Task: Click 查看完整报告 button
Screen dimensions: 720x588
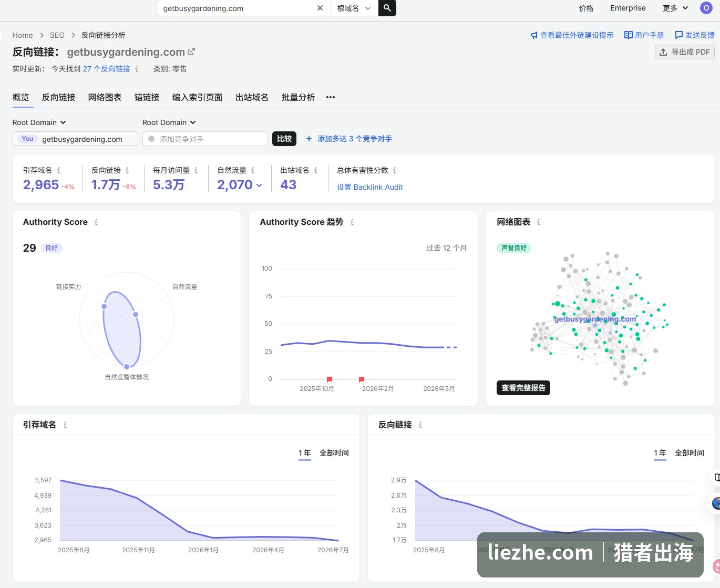Action: (x=523, y=388)
